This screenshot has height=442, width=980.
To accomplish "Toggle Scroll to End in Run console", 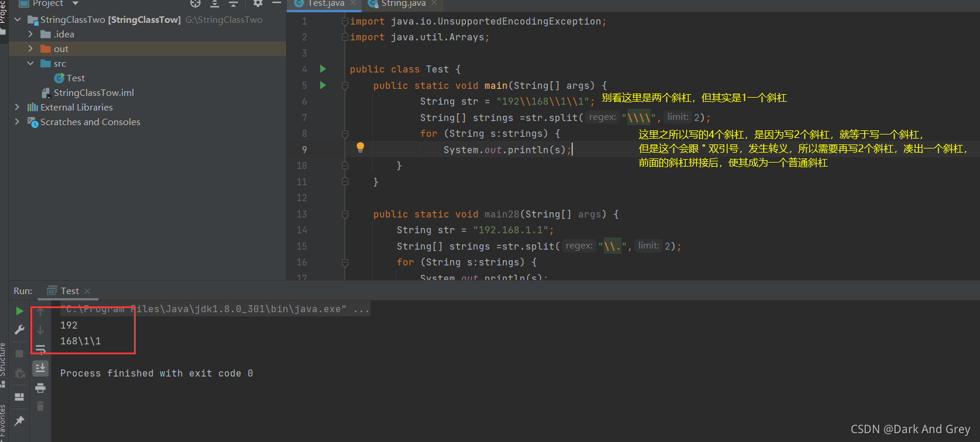I will point(40,368).
